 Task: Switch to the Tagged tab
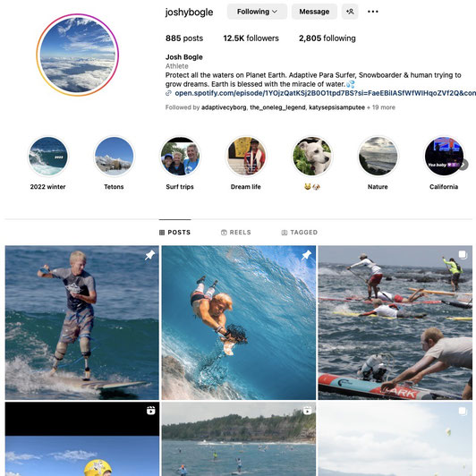pyautogui.click(x=300, y=233)
